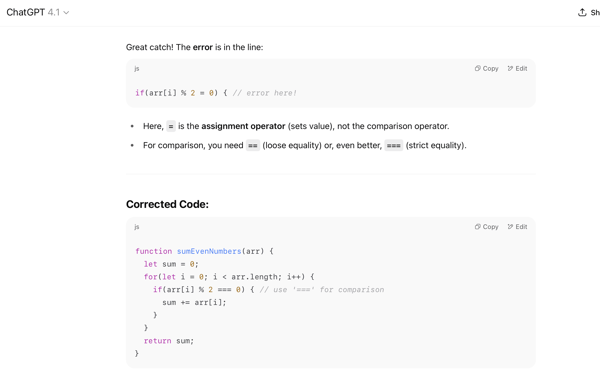This screenshot has height=379, width=600.
Task: Edit the first js code block
Action: click(x=517, y=69)
